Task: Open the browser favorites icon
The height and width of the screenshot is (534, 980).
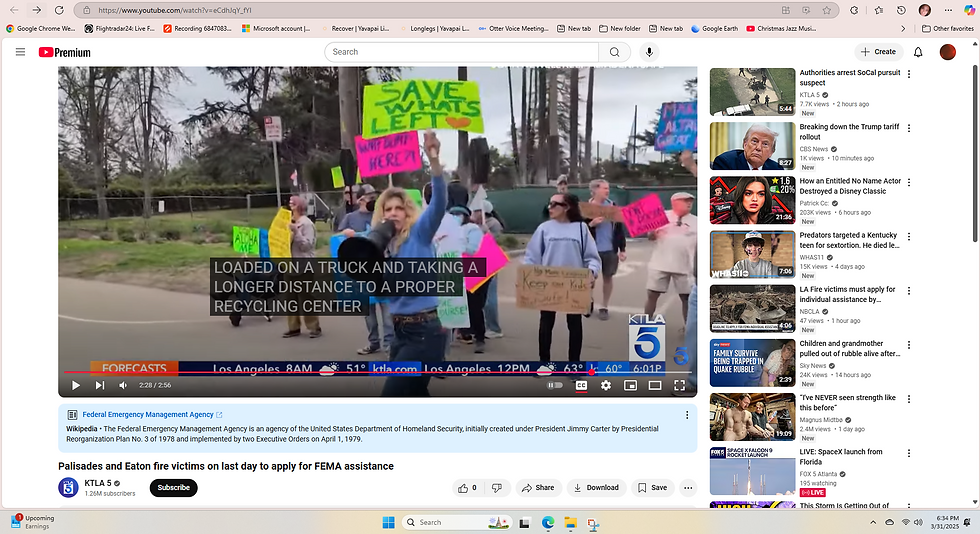Action: 879,10
